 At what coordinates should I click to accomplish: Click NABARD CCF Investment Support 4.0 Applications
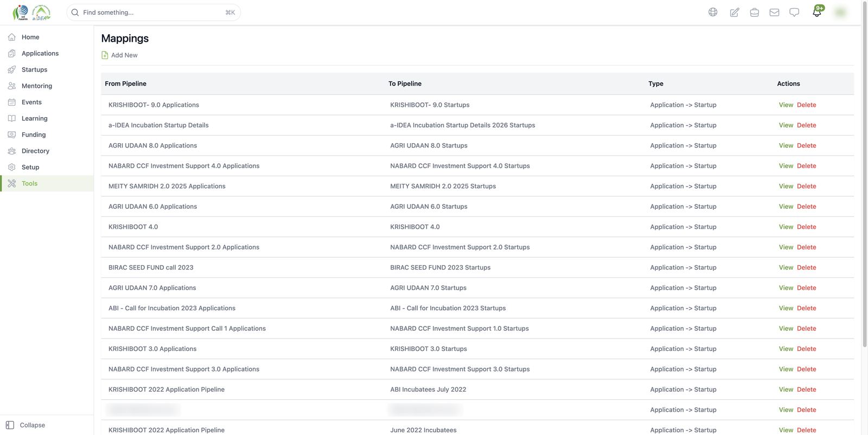pyautogui.click(x=184, y=166)
